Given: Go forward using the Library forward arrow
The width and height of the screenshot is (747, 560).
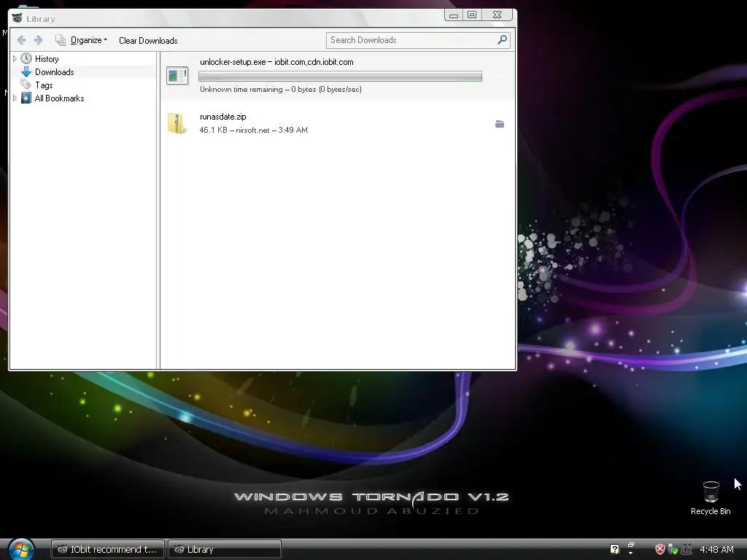Looking at the screenshot, I should [x=39, y=41].
